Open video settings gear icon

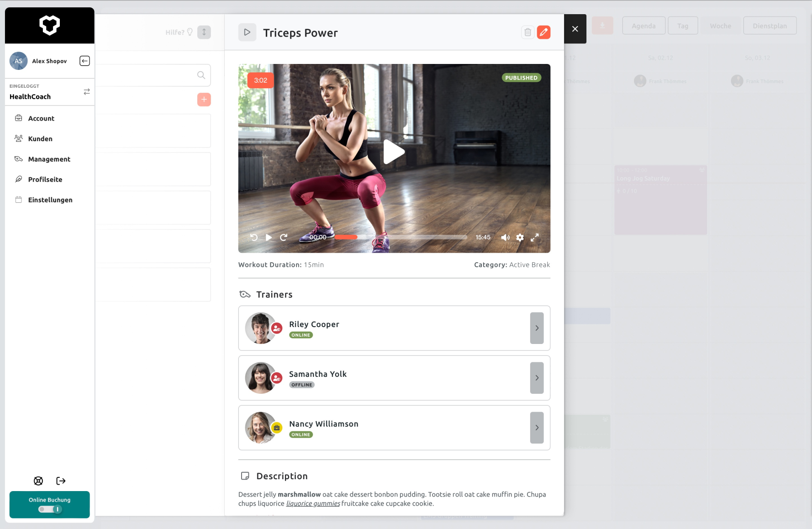(520, 238)
